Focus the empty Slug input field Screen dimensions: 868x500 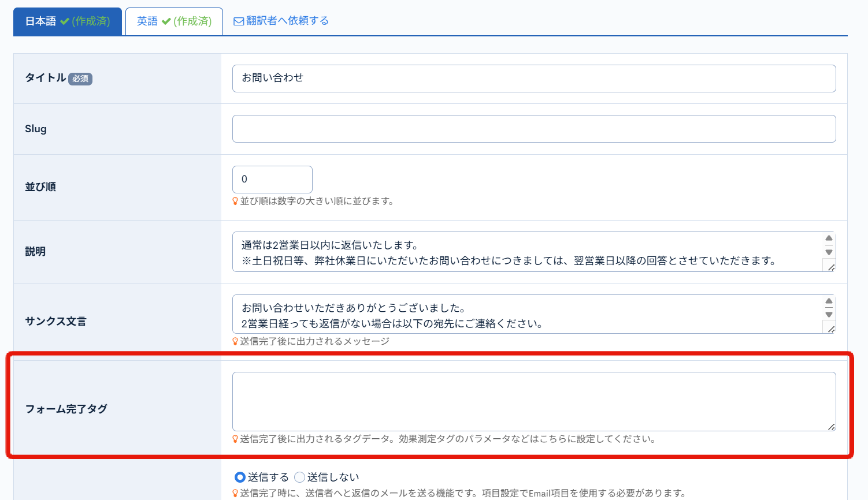click(534, 129)
